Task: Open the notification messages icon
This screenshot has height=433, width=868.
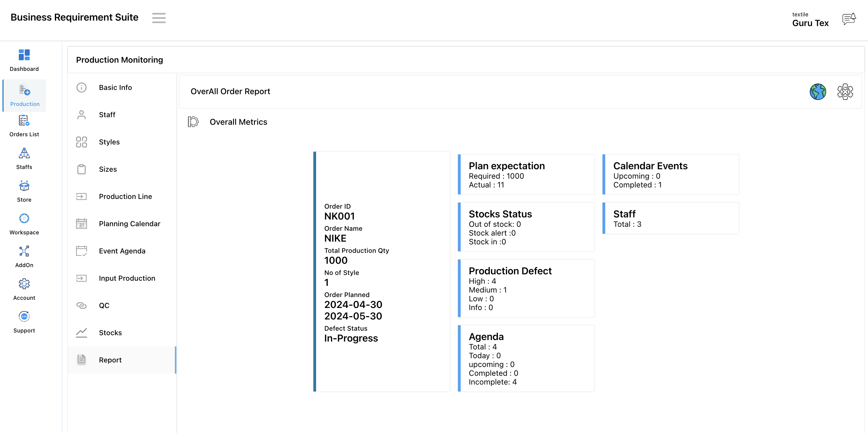Action: click(x=849, y=19)
